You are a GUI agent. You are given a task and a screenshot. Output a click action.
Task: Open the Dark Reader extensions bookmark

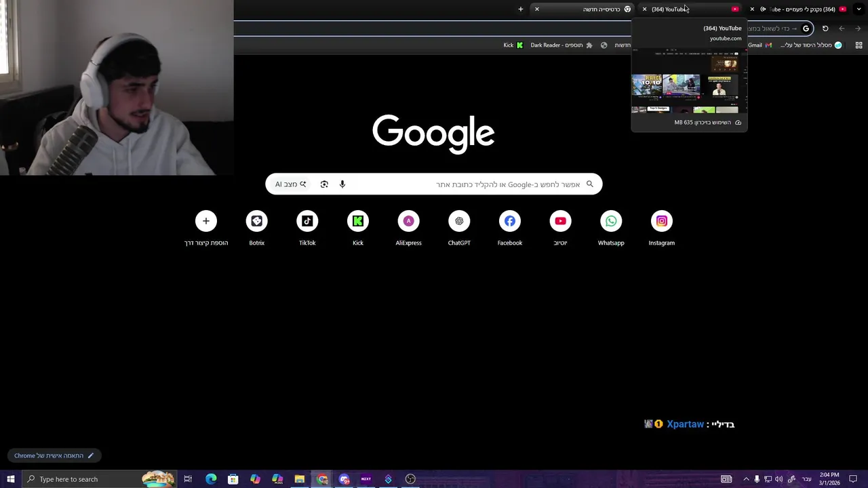pos(561,45)
